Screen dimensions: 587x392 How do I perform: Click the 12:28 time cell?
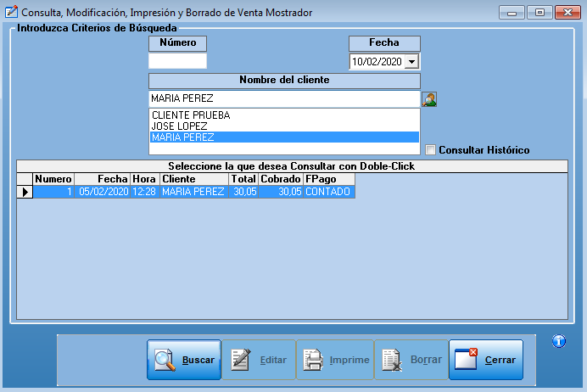[x=145, y=192]
